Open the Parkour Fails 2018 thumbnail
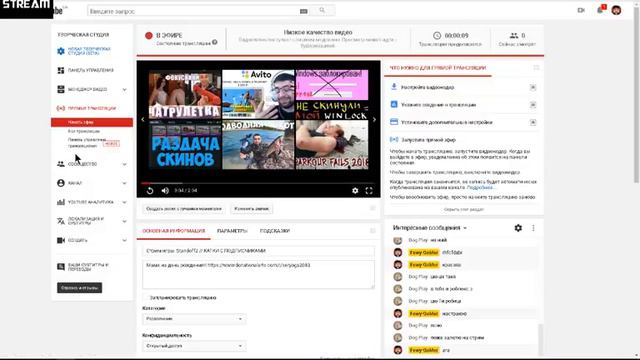640x360 pixels. click(332, 145)
